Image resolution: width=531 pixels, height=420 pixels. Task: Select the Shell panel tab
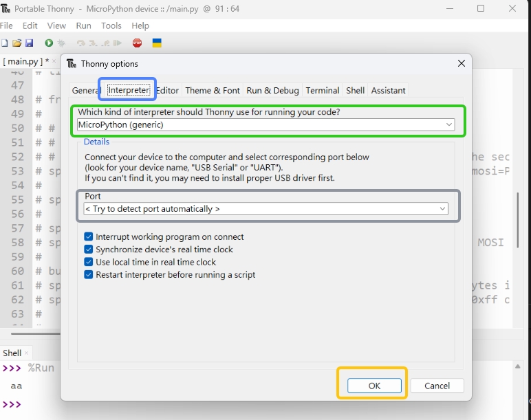pos(12,353)
